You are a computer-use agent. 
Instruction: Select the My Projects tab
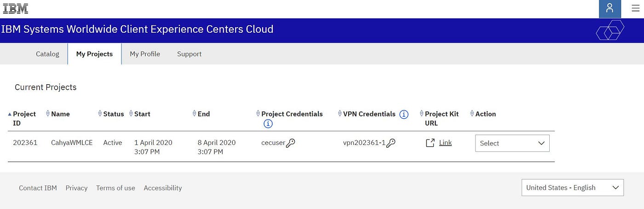coord(94,54)
